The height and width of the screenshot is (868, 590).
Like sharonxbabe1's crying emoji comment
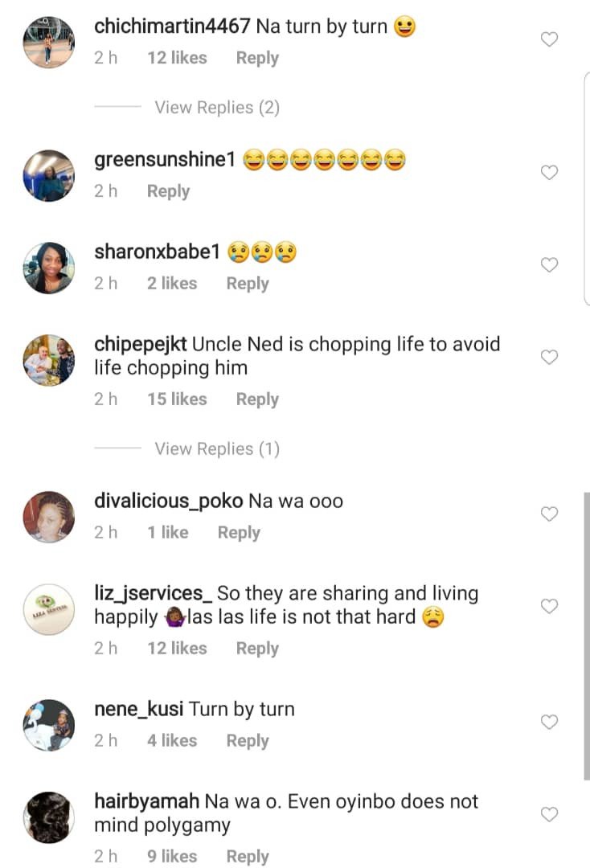point(549,265)
